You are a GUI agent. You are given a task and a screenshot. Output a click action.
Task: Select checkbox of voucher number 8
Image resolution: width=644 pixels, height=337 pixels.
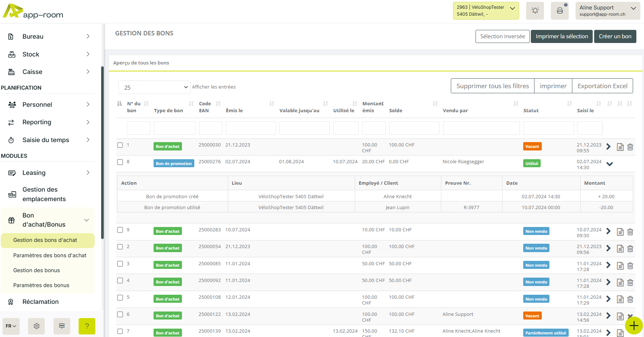pyautogui.click(x=120, y=162)
